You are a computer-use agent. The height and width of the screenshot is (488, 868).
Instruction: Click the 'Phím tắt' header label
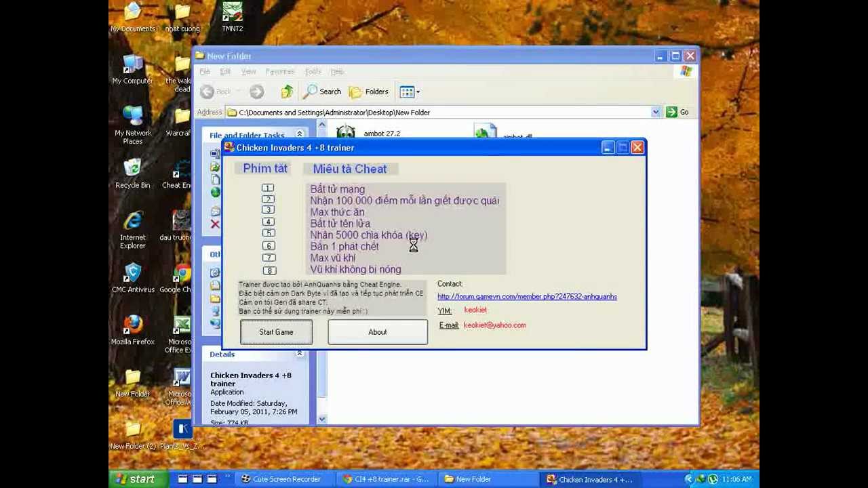pyautogui.click(x=265, y=168)
